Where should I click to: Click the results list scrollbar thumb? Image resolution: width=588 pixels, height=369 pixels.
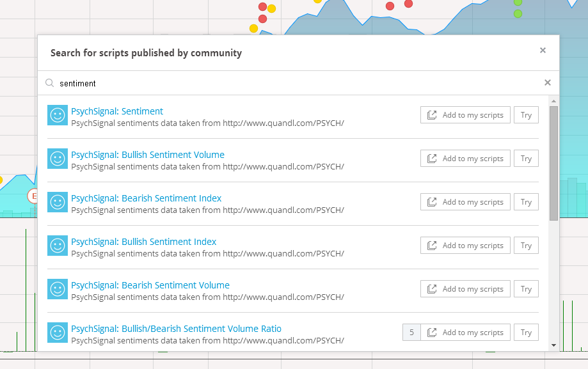coord(553,163)
